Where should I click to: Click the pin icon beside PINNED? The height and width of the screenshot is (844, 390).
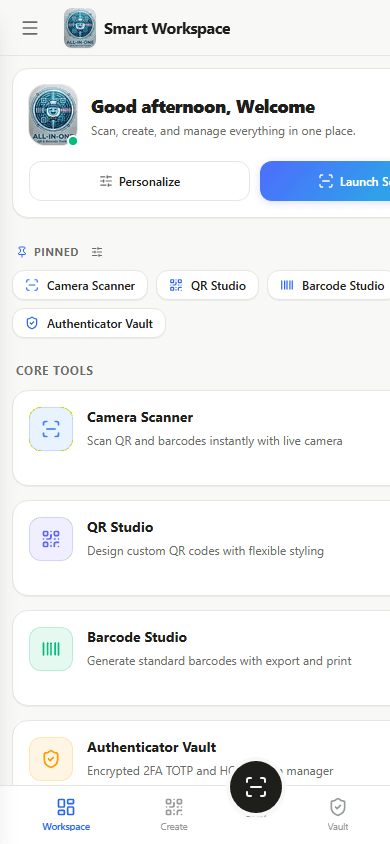(x=22, y=251)
